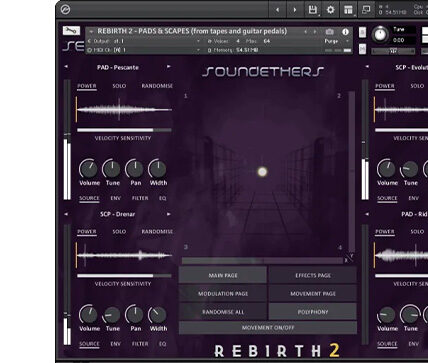Select next sound for SCP - Drenar
This screenshot has width=428, height=363.
pyautogui.click(x=169, y=214)
